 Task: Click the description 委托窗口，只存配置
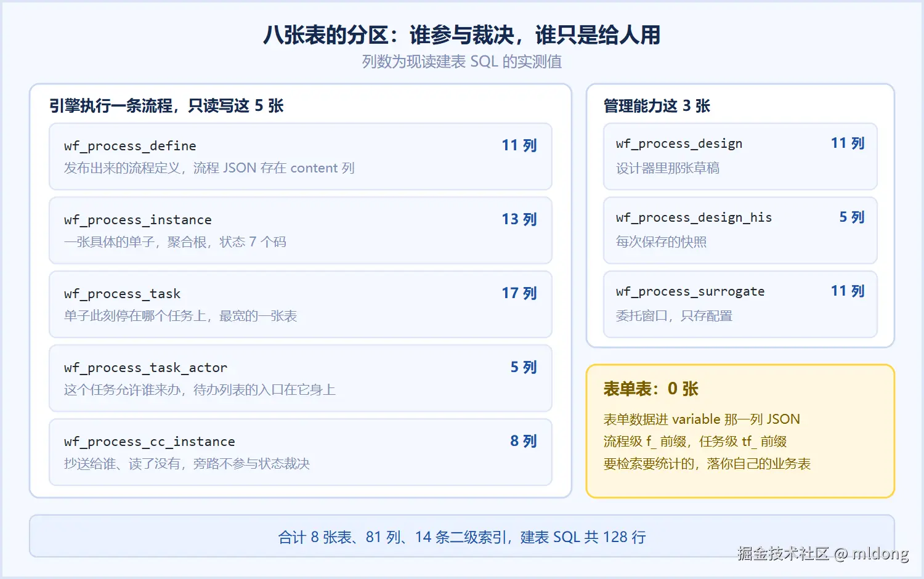click(674, 316)
